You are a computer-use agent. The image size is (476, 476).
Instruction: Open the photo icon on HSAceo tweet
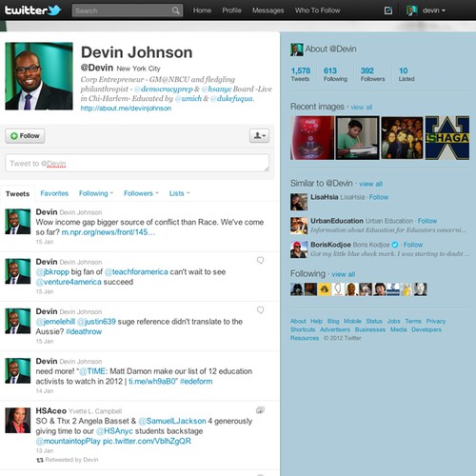pos(260,410)
